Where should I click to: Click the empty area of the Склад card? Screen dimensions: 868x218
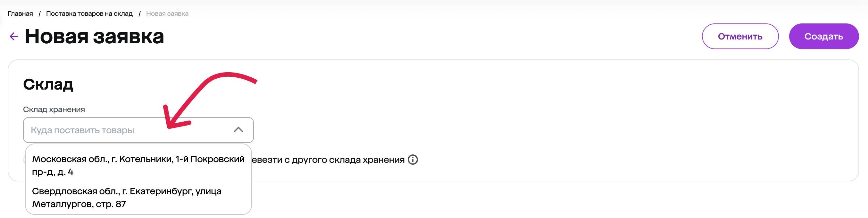[573, 118]
